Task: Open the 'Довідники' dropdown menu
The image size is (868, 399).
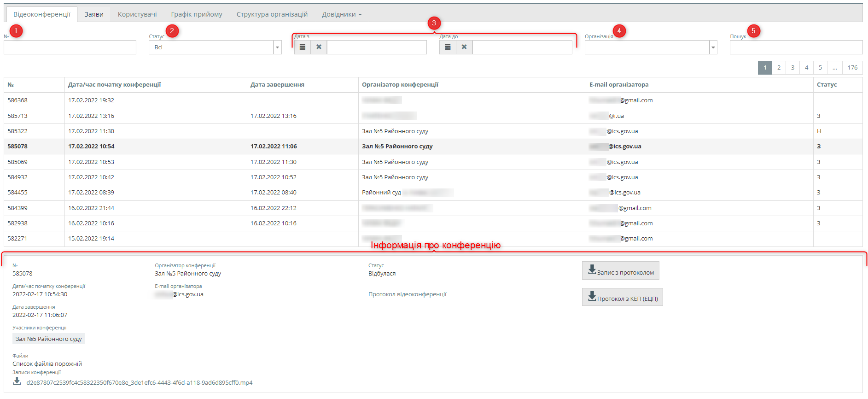Action: pos(341,14)
